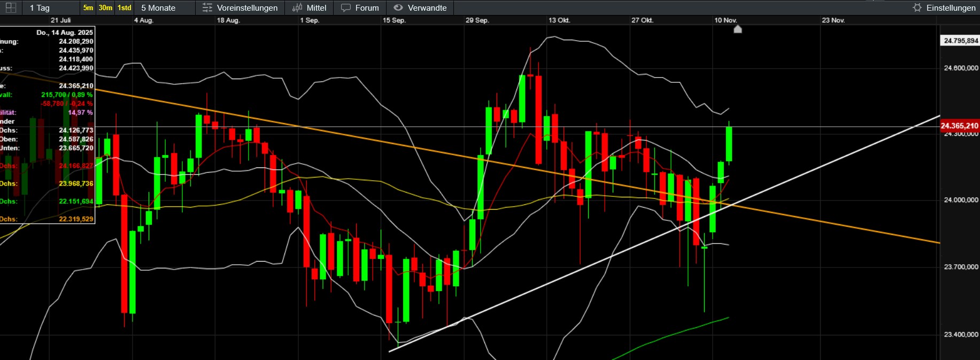Click the top price label 24.795,894
Viewport: 980px width, 360px height.
(960, 41)
